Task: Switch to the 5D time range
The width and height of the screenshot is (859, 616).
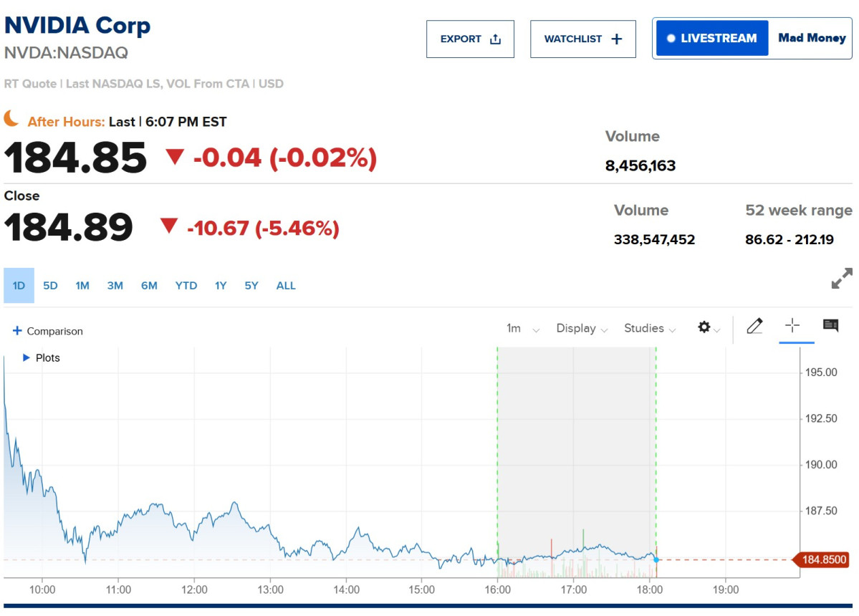Action: click(50, 285)
